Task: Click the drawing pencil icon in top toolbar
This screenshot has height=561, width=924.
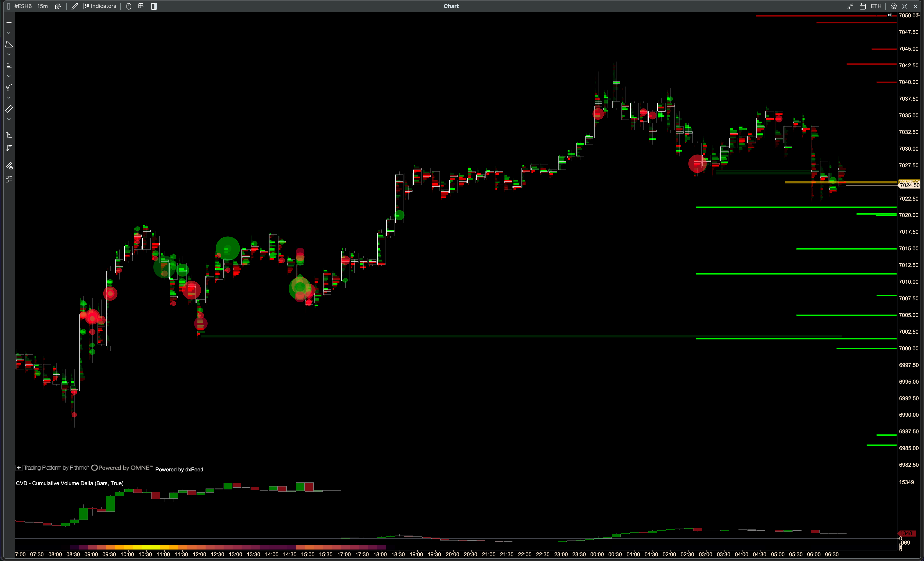Action: coord(75,6)
